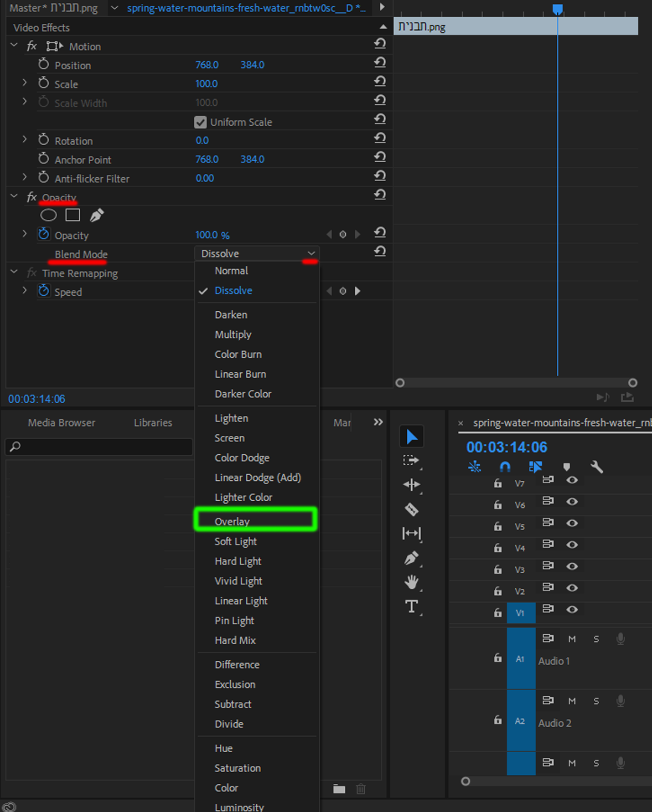Image resolution: width=652 pixels, height=812 pixels.
Task: Select the Ripple Edit tool
Action: (411, 485)
